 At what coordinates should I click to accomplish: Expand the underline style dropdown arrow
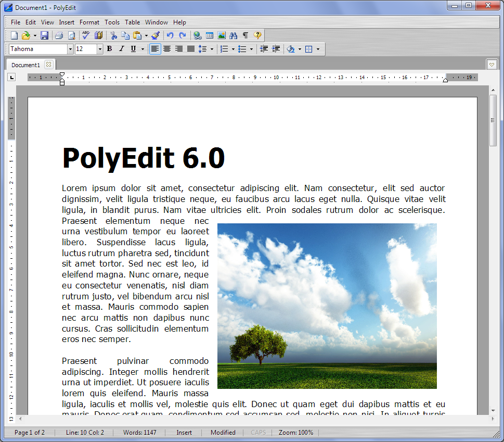143,49
